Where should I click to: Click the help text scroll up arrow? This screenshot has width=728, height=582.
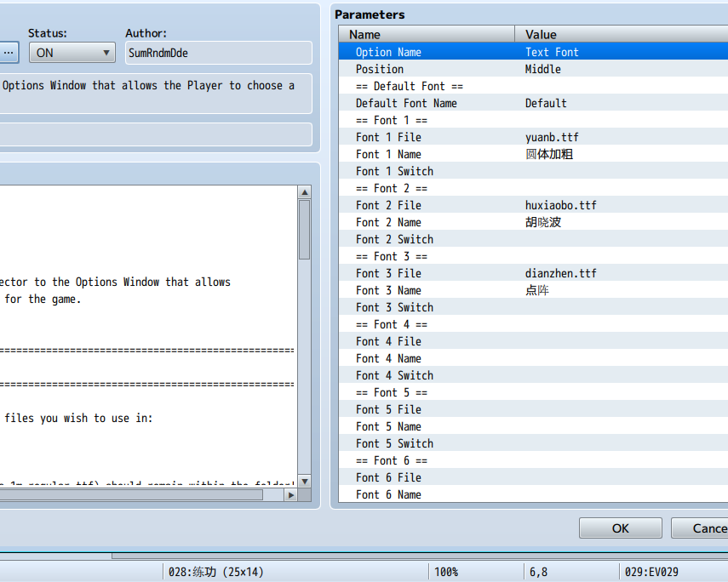click(305, 192)
